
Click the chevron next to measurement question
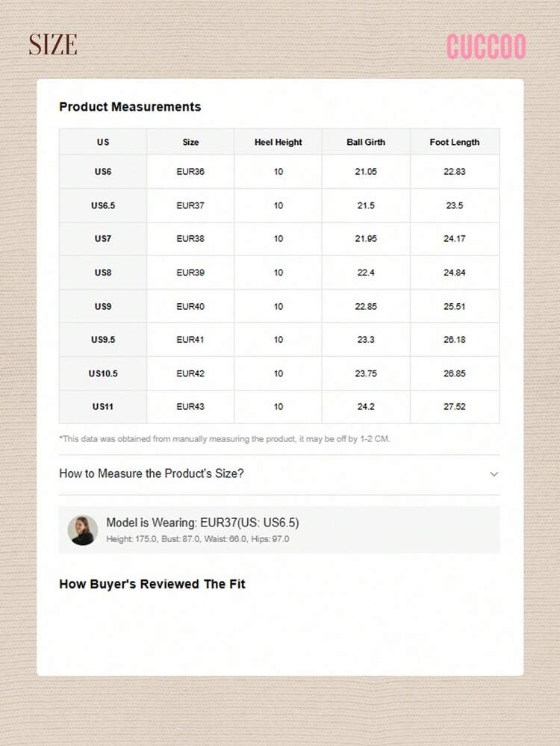(x=494, y=473)
